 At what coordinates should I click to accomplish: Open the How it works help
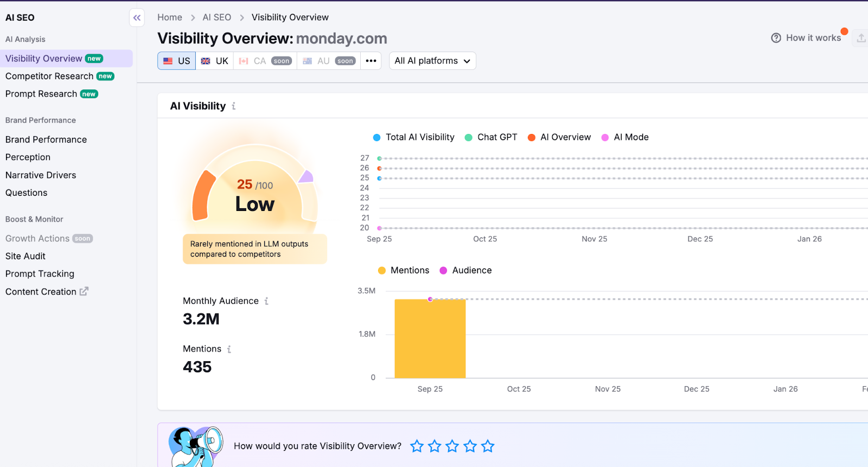(806, 38)
